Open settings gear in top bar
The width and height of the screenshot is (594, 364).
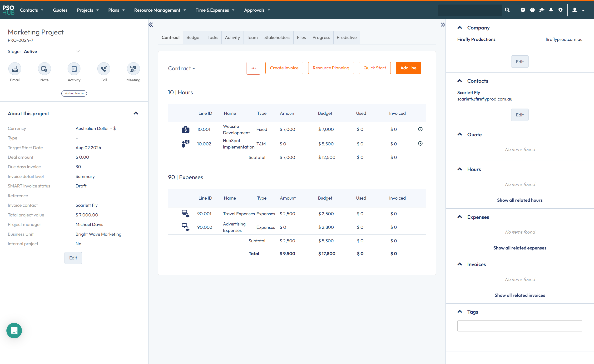(x=560, y=10)
